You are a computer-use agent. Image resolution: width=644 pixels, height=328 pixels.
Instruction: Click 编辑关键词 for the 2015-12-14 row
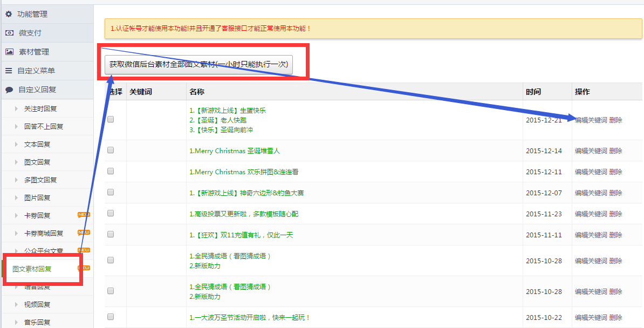(591, 151)
